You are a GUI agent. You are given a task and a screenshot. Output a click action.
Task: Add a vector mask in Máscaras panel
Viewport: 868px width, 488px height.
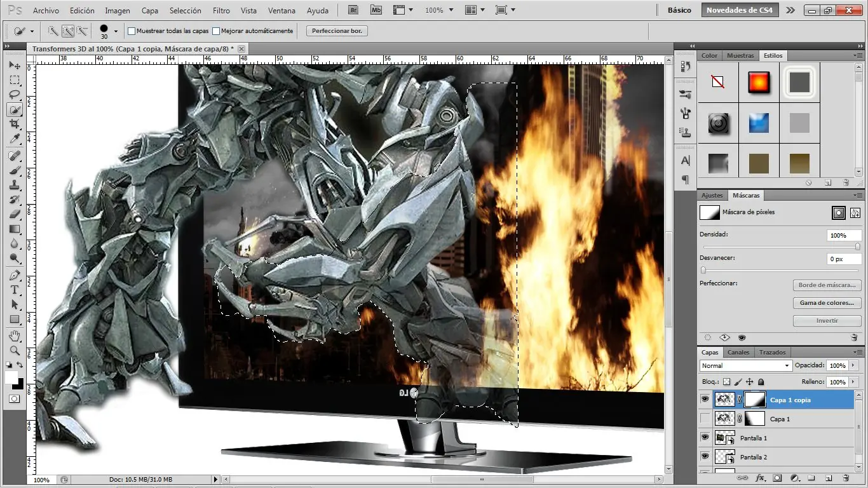(855, 213)
